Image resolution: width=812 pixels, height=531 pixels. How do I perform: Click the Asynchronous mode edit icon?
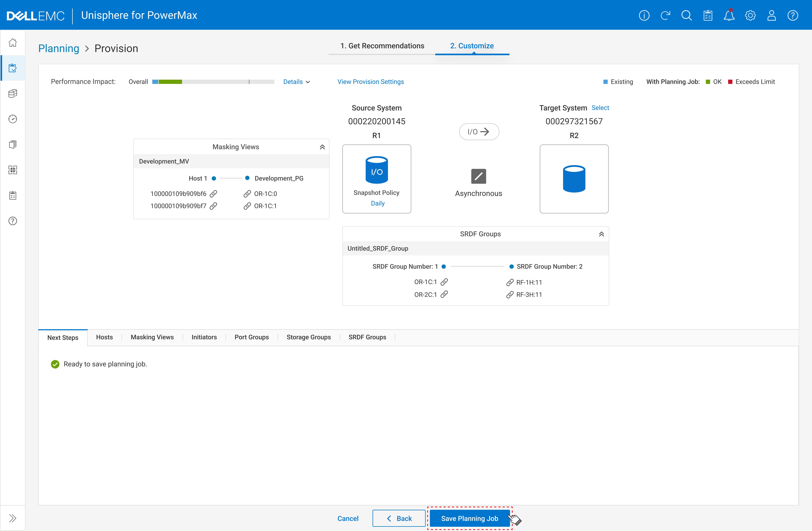(478, 176)
